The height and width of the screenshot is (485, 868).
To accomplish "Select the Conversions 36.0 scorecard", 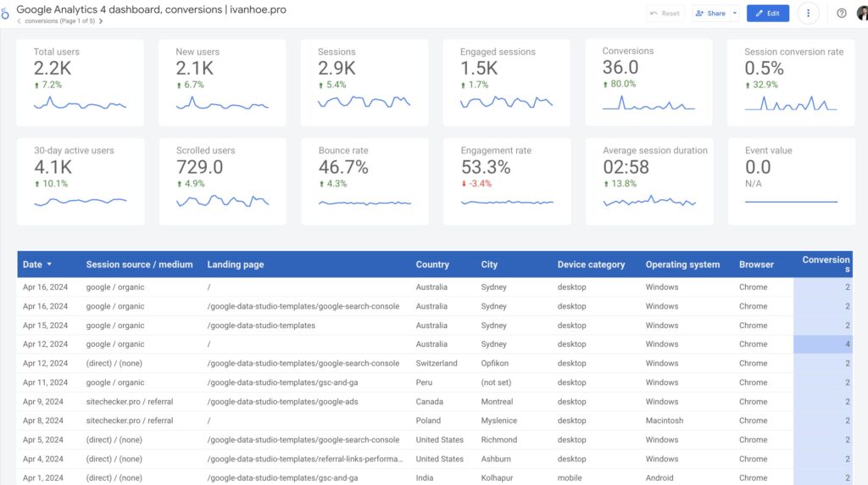I will 648,82.
